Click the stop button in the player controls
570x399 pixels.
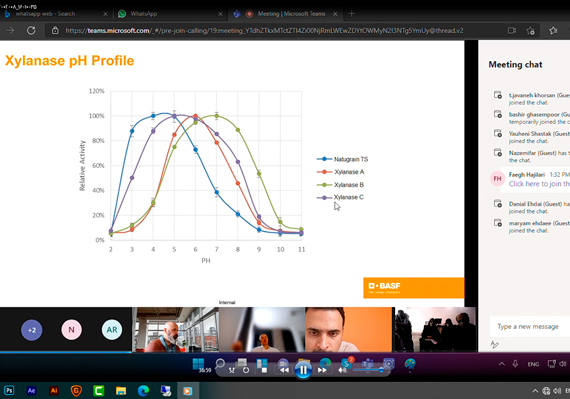(x=264, y=370)
